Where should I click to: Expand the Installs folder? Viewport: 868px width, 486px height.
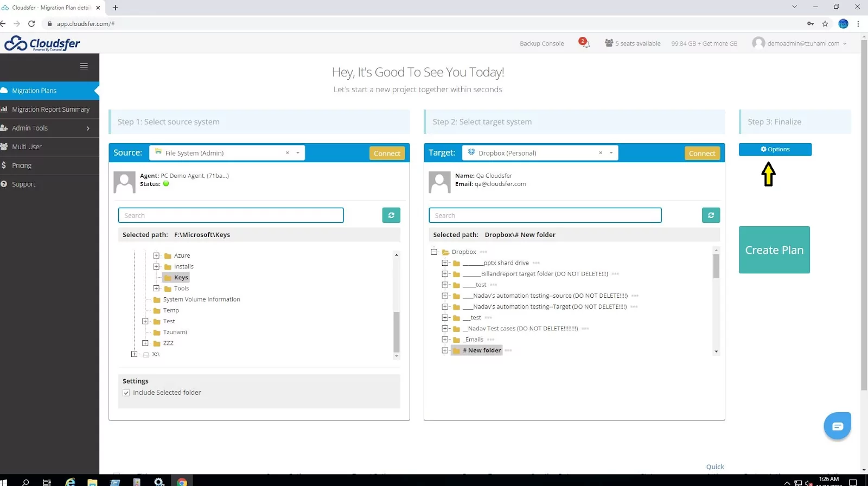[156, 266]
